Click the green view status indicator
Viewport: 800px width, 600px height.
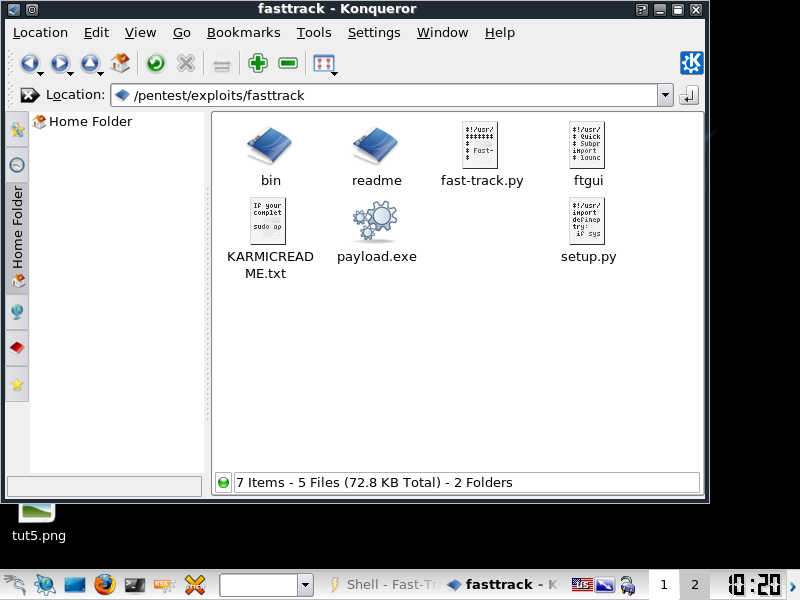[x=223, y=482]
